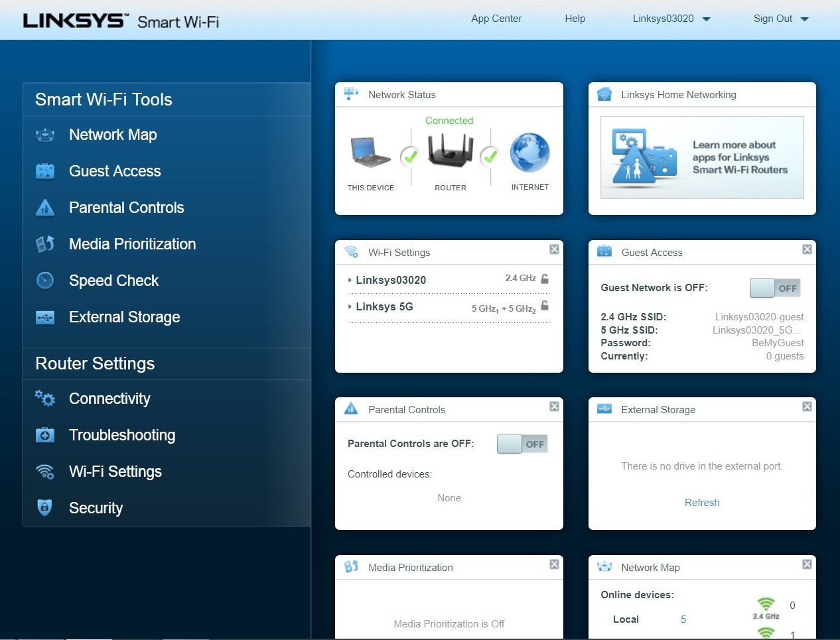
Task: Open Connectivity router settings
Action: (x=109, y=399)
